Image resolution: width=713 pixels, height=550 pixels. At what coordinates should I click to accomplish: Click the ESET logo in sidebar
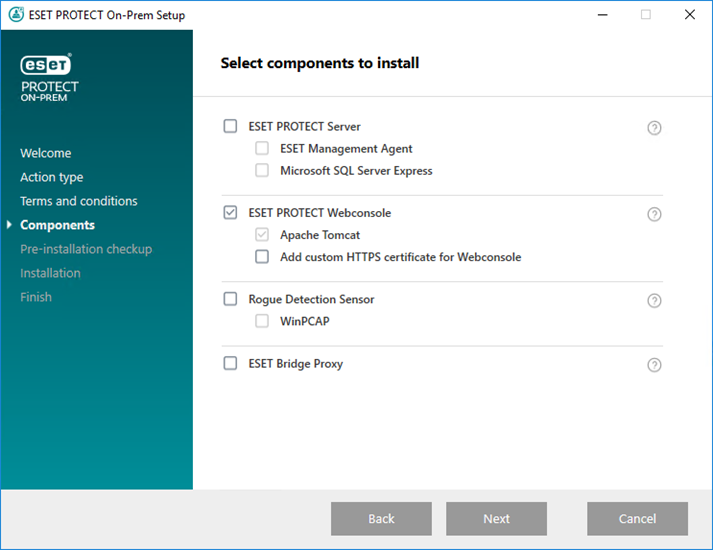[46, 65]
